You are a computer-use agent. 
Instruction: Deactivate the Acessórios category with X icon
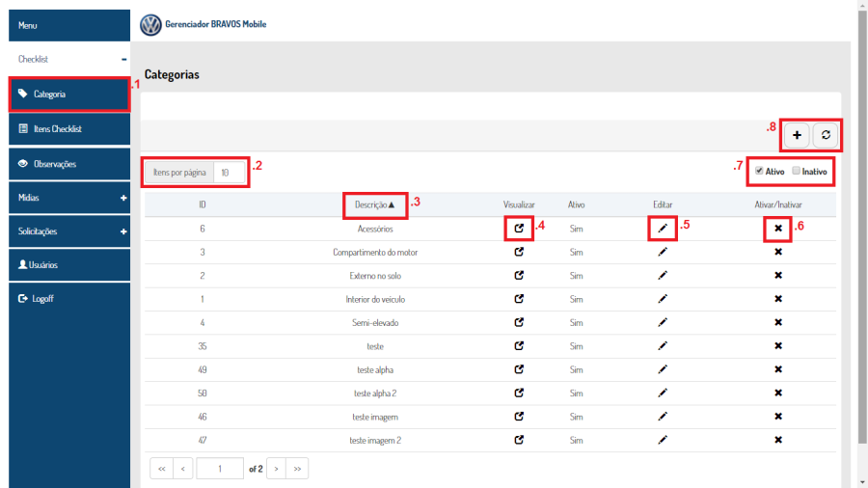pyautogui.click(x=778, y=229)
